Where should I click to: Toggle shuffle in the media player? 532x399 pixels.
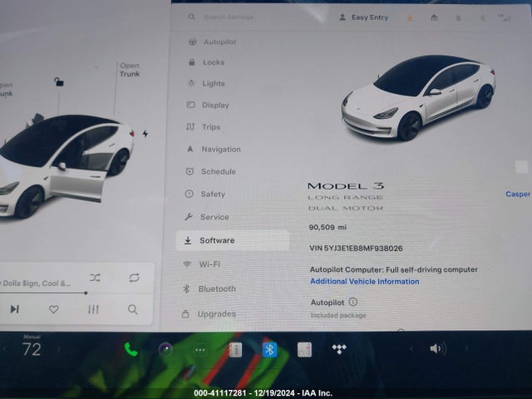95,278
